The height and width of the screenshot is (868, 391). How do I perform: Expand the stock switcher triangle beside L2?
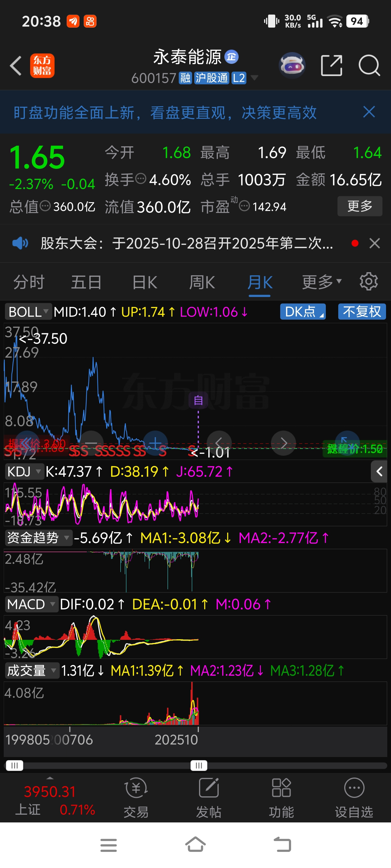[x=254, y=78]
